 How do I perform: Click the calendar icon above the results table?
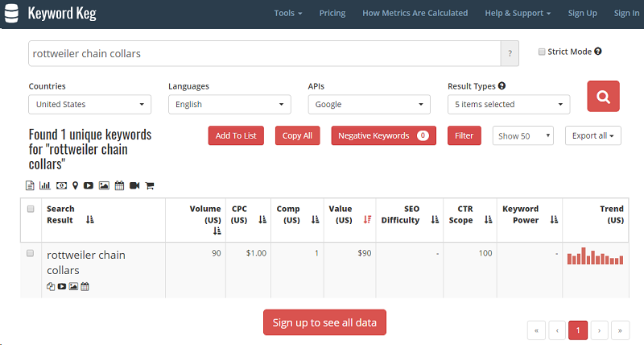click(119, 185)
